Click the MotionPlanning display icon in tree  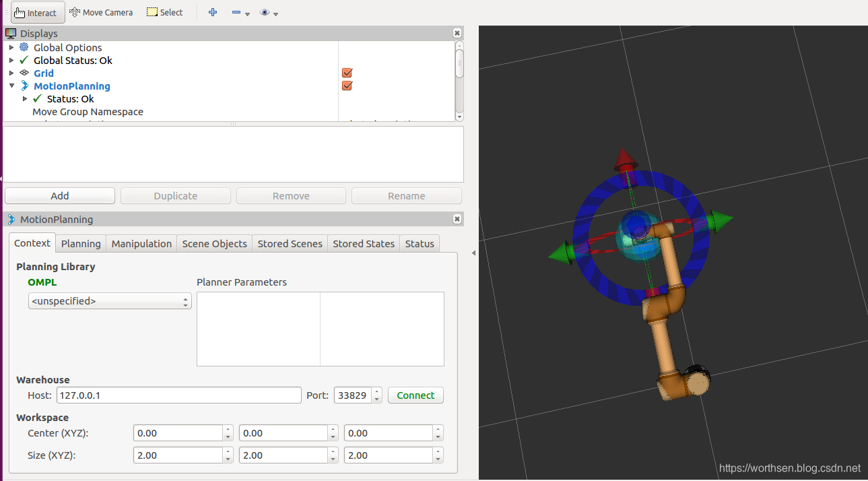[x=25, y=86]
